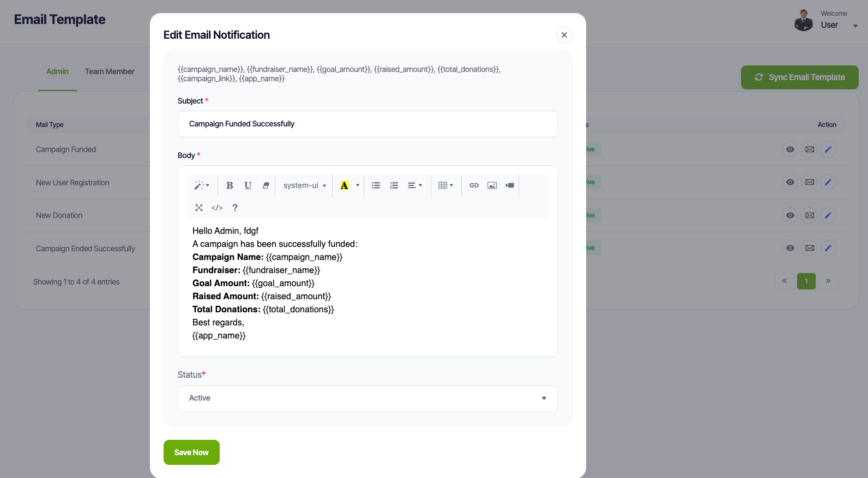Open the paragraph alignment dropdown
The height and width of the screenshot is (478, 868).
[x=415, y=185]
